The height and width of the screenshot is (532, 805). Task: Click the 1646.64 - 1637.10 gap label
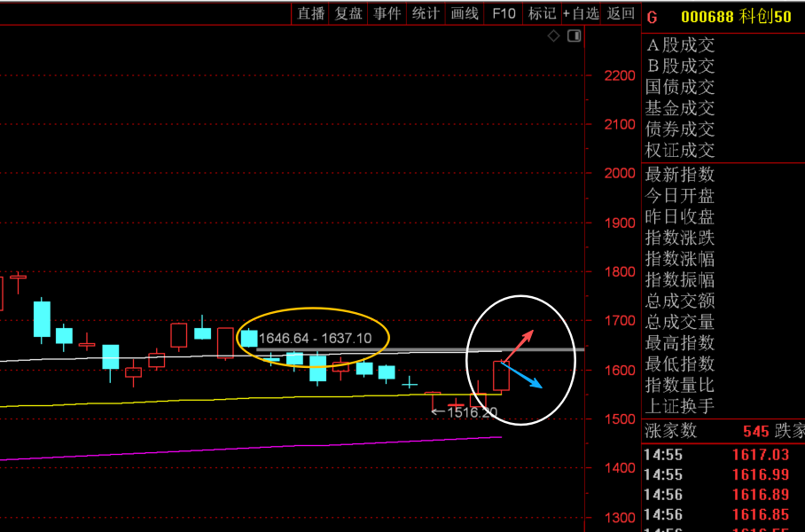click(316, 339)
